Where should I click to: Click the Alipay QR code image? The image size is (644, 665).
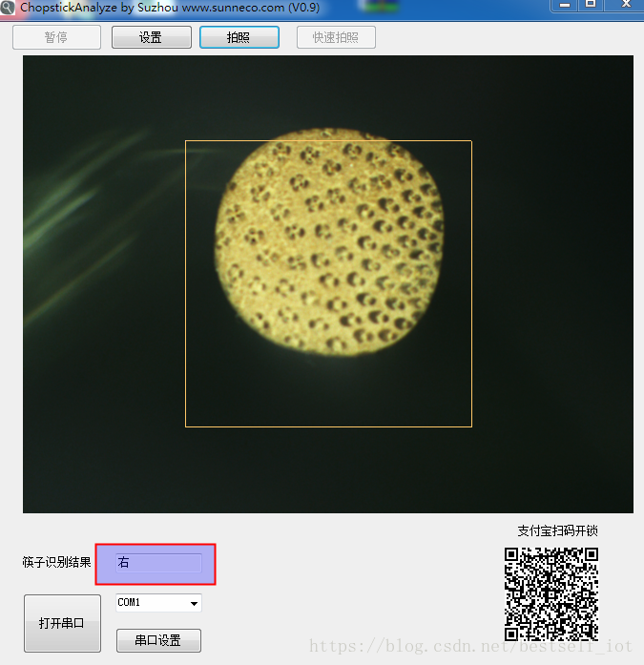(x=551, y=593)
